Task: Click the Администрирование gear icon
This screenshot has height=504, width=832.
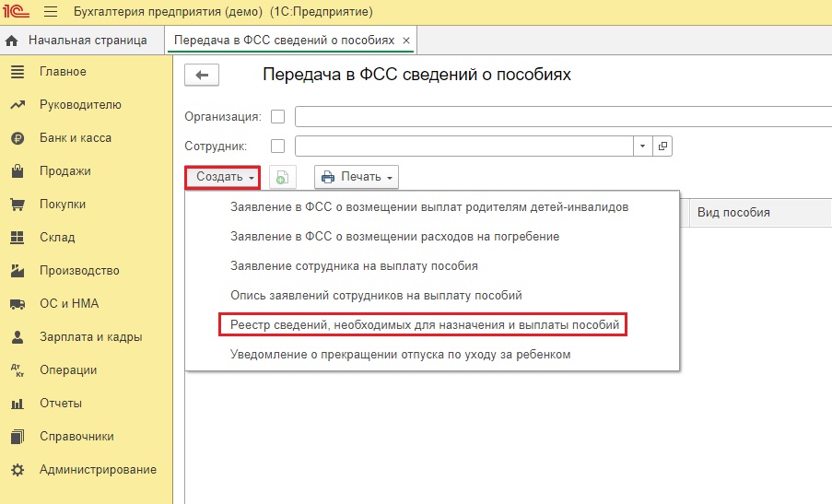Action: (x=18, y=470)
